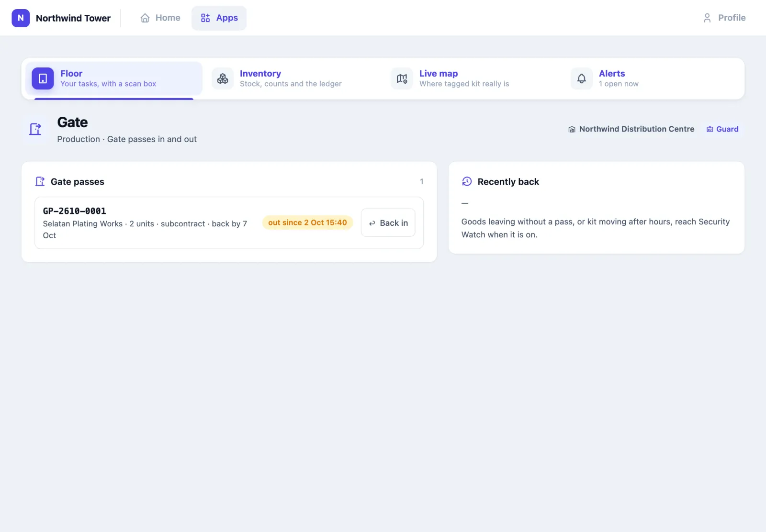Click the Gate door icon beside the heading

click(35, 129)
